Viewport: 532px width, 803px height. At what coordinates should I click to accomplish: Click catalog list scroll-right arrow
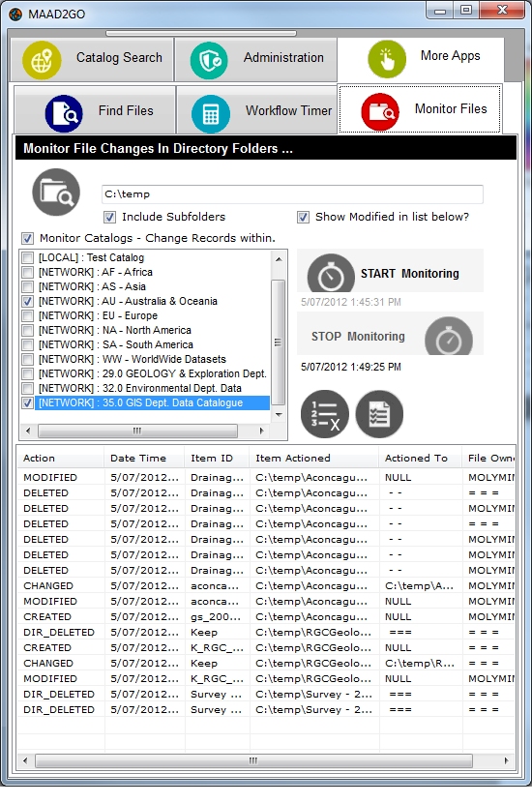[x=262, y=431]
